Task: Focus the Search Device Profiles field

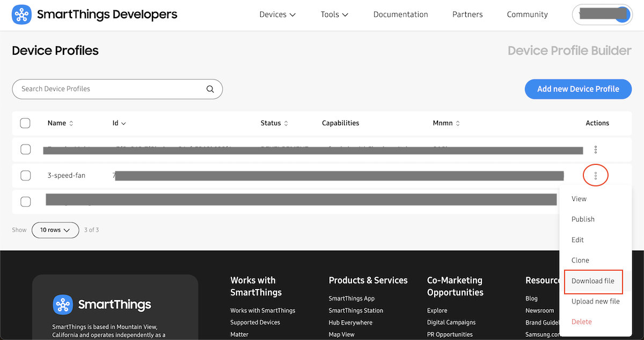Action: pyautogui.click(x=117, y=89)
